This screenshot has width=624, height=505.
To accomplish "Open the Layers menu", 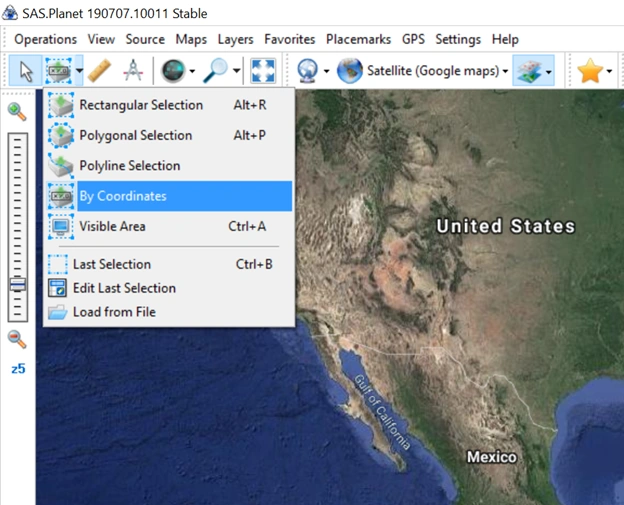I will point(236,39).
